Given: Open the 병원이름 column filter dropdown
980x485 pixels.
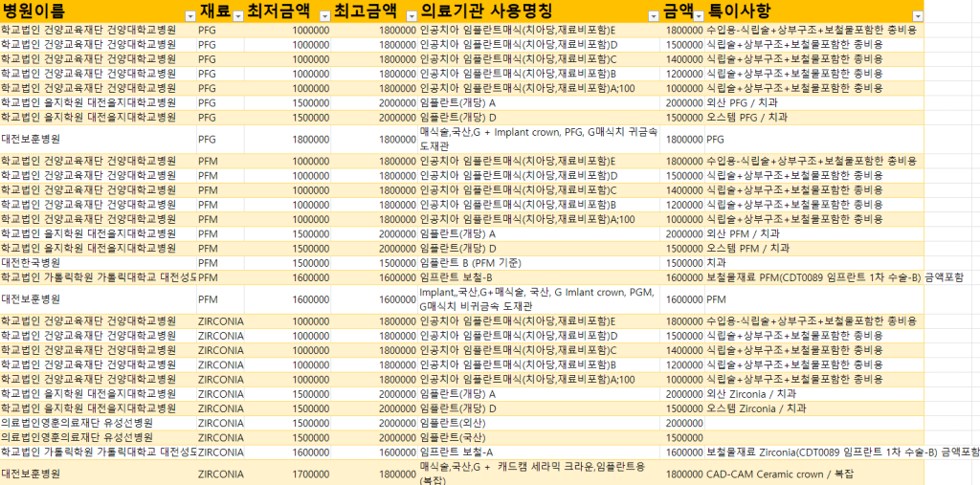Looking at the screenshot, I should 191,17.
